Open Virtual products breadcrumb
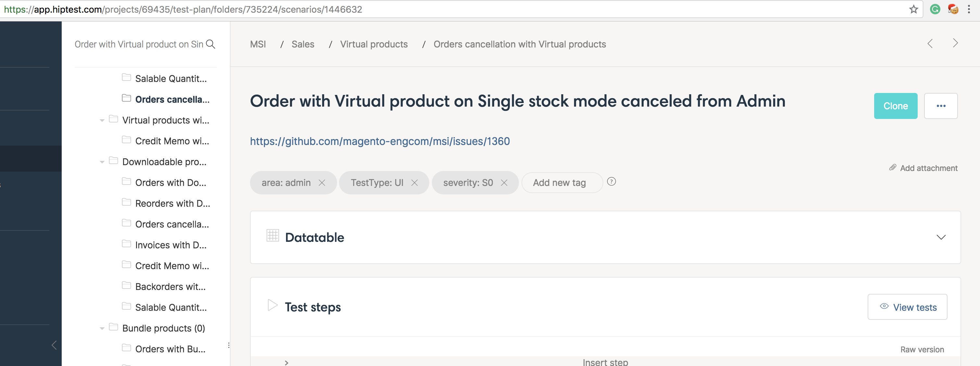Viewport: 980px width, 366px height. pos(373,44)
